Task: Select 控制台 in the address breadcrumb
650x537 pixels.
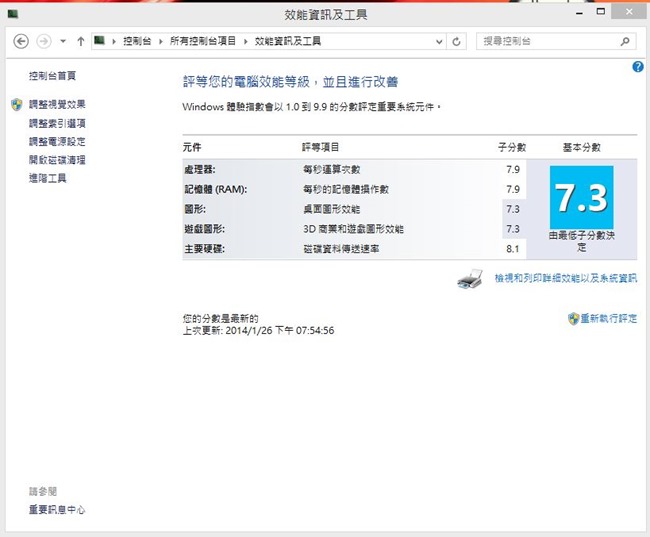Action: (137, 41)
